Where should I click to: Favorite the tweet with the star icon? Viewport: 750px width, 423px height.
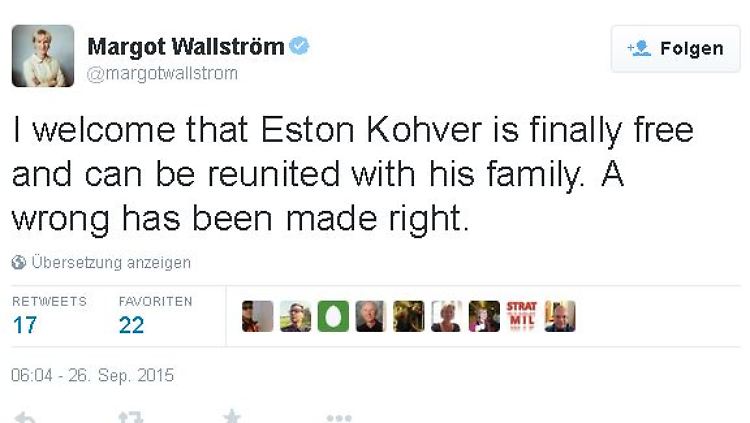(x=232, y=416)
